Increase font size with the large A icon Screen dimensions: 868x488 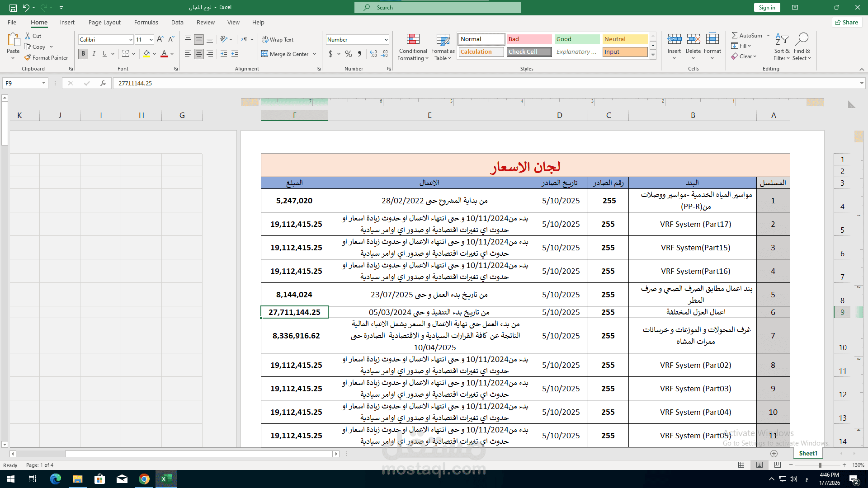point(160,40)
